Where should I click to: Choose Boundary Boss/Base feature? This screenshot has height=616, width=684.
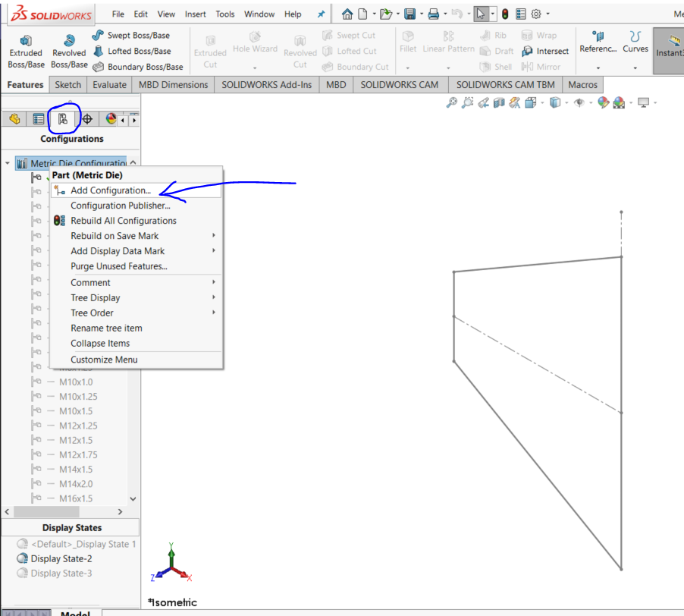[x=138, y=67]
